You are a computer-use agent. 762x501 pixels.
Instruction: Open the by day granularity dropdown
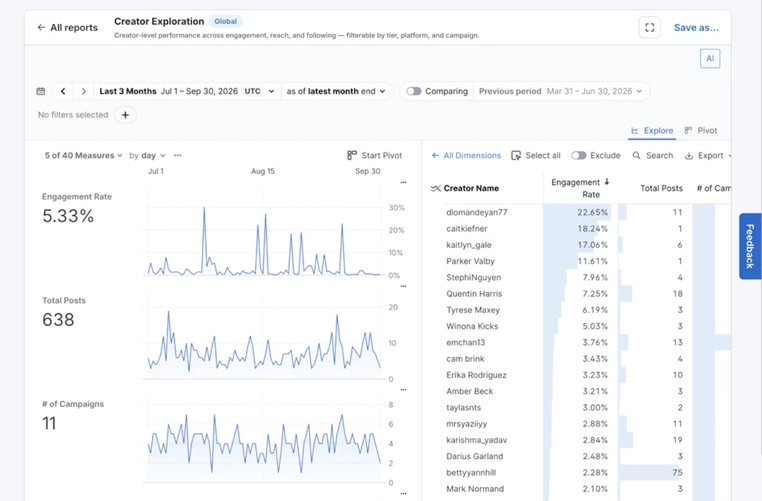click(147, 155)
